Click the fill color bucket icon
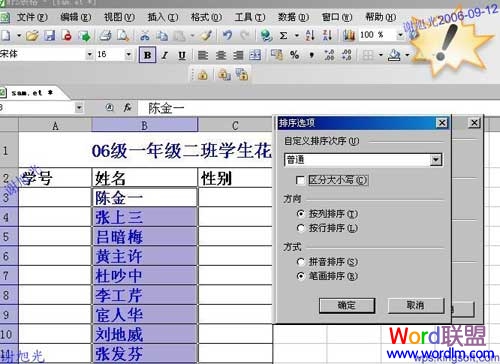 pyautogui.click(x=394, y=55)
